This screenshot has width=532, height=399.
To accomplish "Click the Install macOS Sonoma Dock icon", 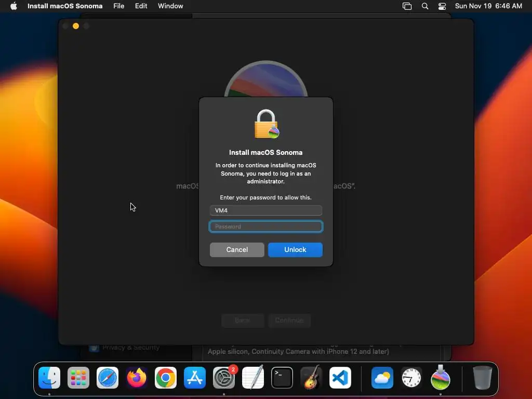I will [x=441, y=378].
